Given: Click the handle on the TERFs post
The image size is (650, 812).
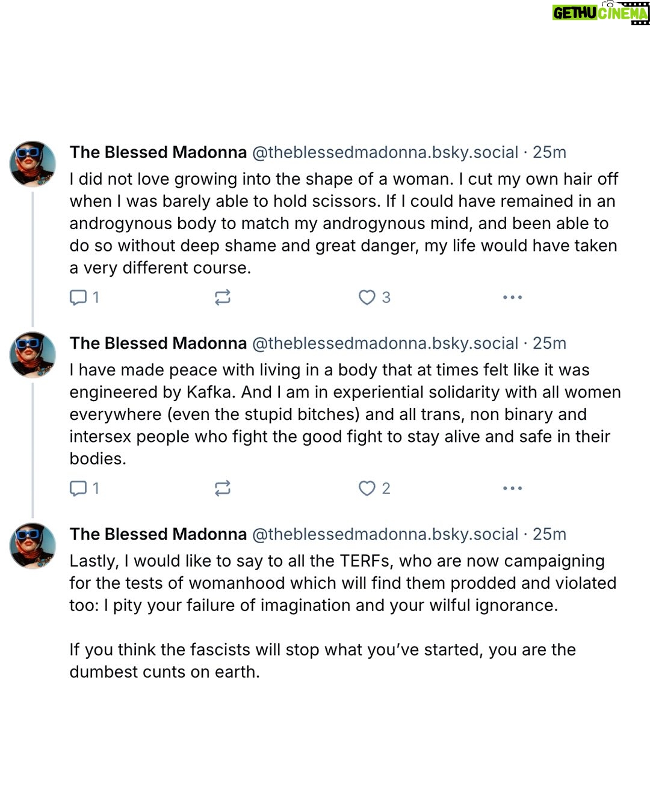Looking at the screenshot, I should (385, 534).
